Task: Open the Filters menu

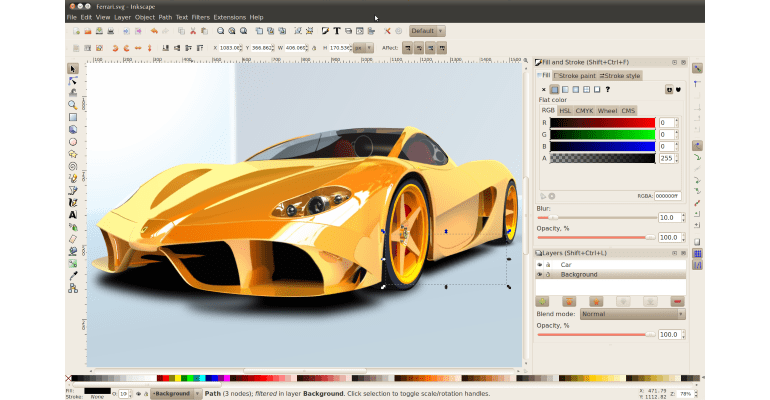Action: tap(200, 17)
